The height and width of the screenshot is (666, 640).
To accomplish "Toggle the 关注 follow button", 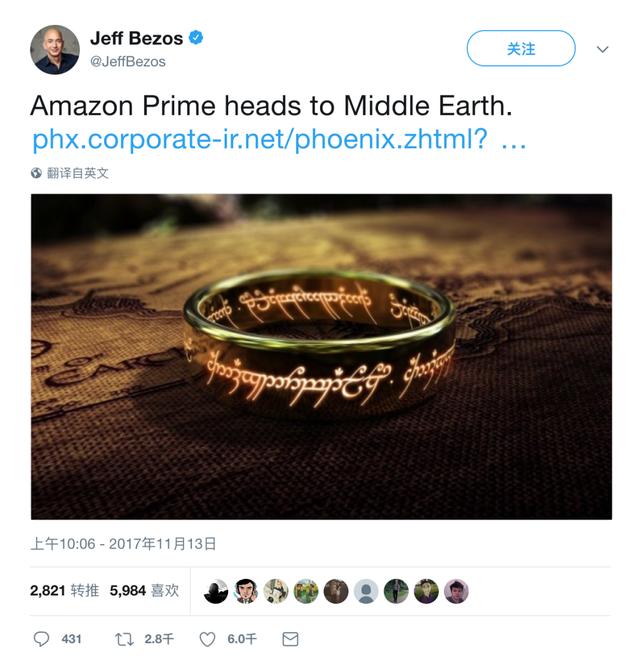I will coord(520,48).
